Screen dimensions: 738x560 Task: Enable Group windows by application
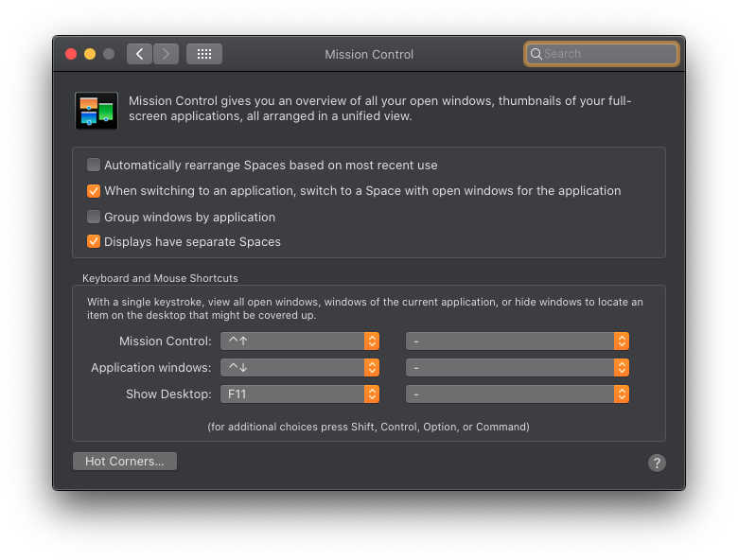[x=93, y=217]
